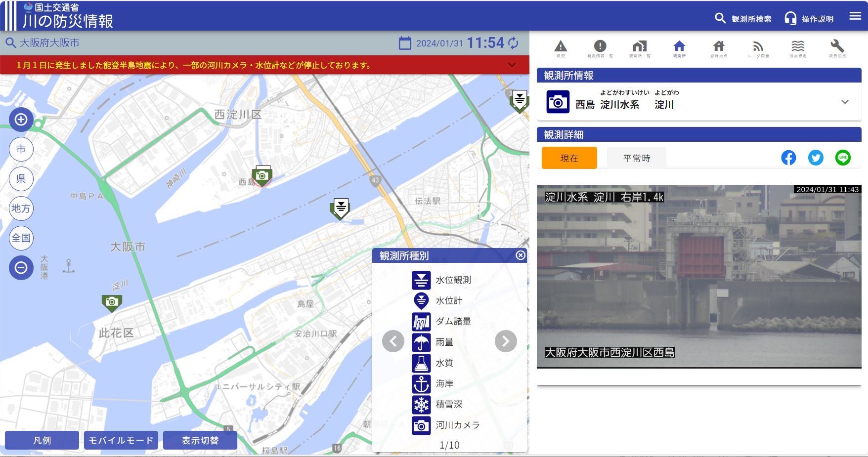Open 表示設定 wrench settings icon
The width and height of the screenshot is (868, 457).
coord(837,48)
